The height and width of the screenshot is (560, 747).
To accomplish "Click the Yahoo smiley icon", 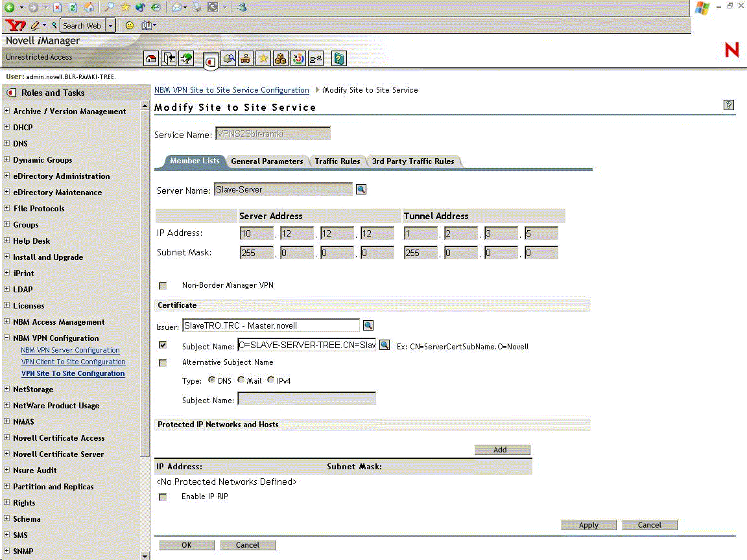I will click(130, 25).
